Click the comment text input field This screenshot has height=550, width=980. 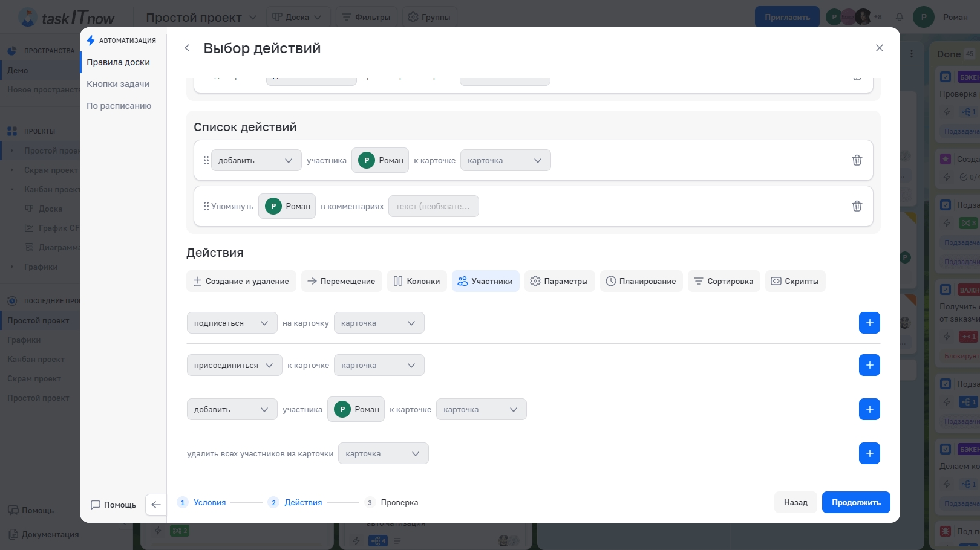[x=433, y=206]
